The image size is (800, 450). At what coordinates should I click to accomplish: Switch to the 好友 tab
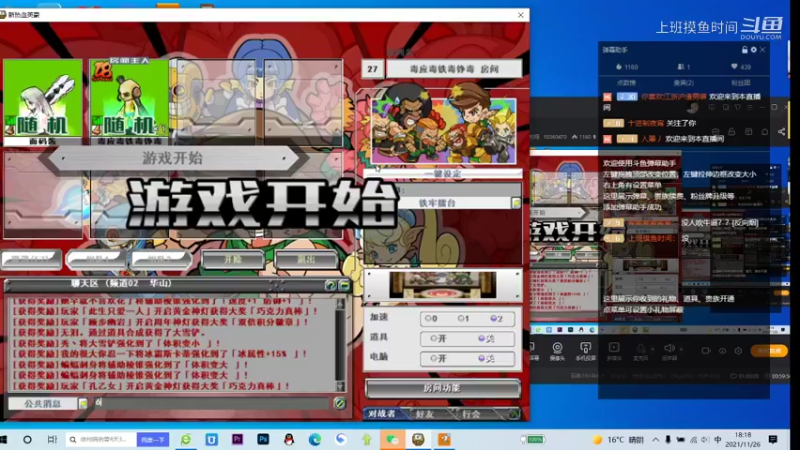tap(424, 414)
